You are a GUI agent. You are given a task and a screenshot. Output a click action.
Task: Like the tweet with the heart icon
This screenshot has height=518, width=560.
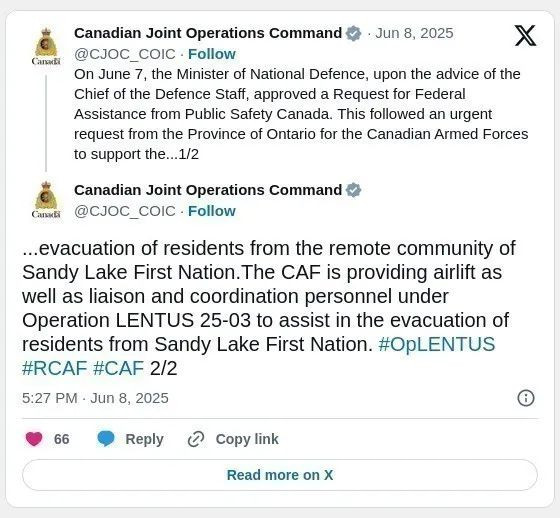click(x=34, y=439)
